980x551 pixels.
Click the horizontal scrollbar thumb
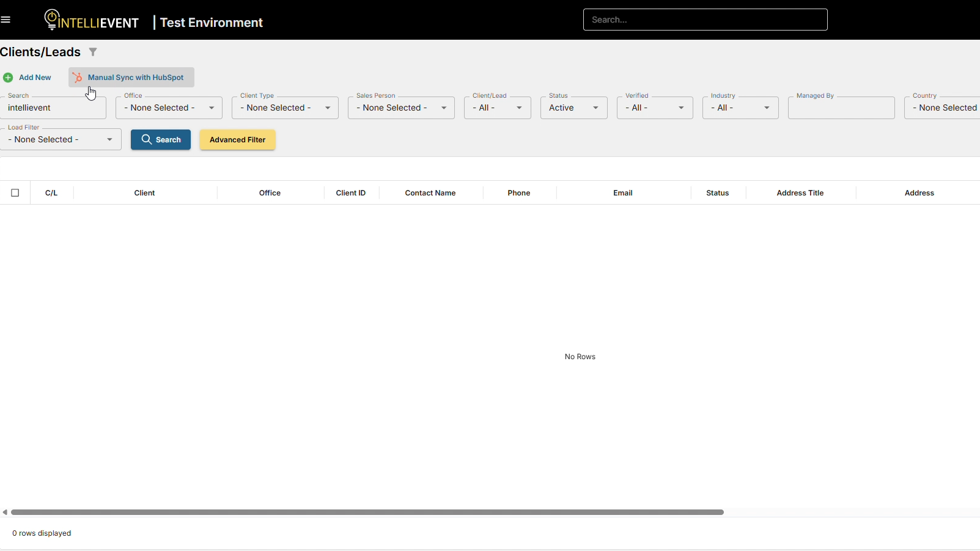pos(367,513)
